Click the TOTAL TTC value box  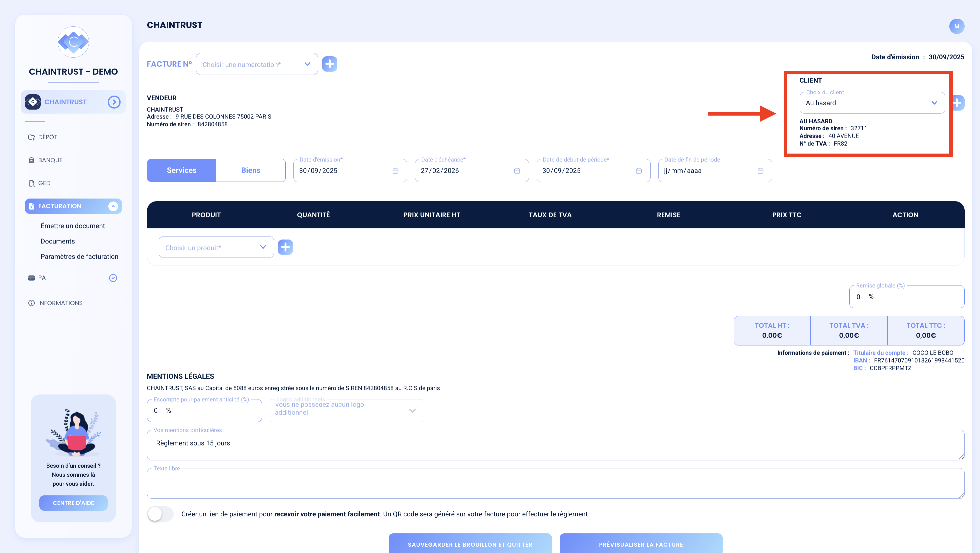(x=926, y=330)
